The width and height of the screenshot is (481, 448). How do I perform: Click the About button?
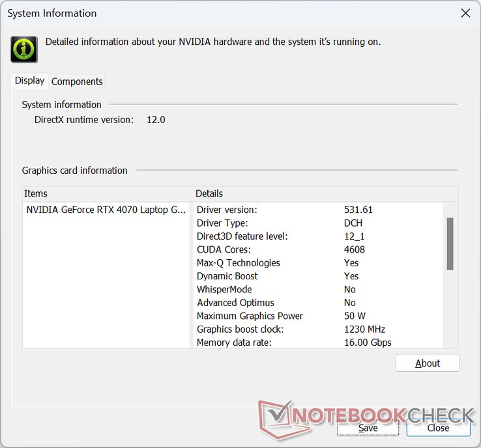click(428, 363)
